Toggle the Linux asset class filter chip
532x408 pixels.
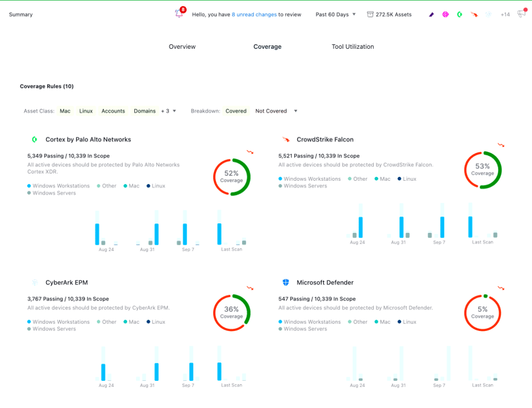86,111
